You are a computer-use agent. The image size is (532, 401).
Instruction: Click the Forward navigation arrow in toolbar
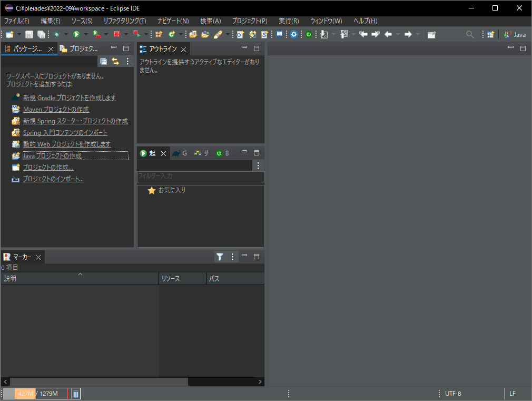[x=408, y=34]
